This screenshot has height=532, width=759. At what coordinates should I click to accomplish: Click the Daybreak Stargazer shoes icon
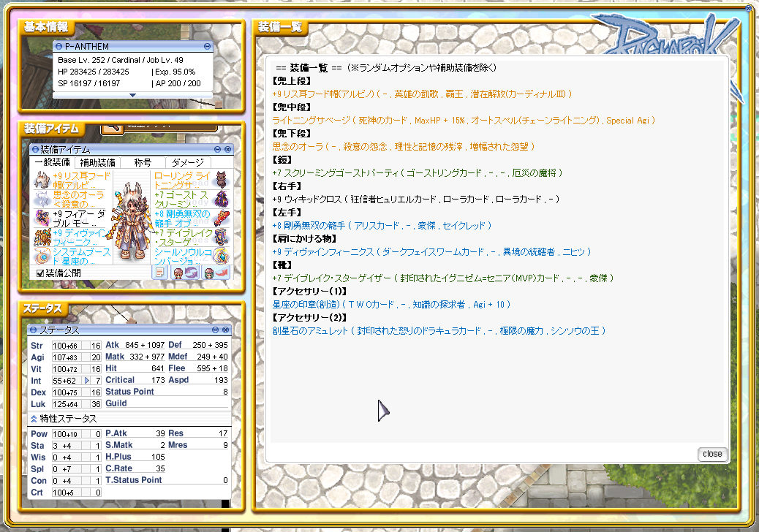tap(221, 237)
